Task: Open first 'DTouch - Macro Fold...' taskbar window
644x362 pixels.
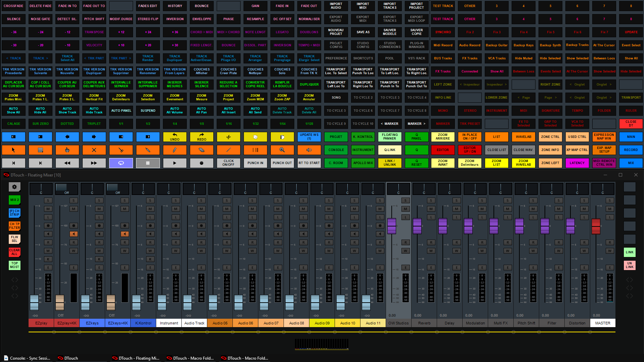Action: pyautogui.click(x=190, y=358)
